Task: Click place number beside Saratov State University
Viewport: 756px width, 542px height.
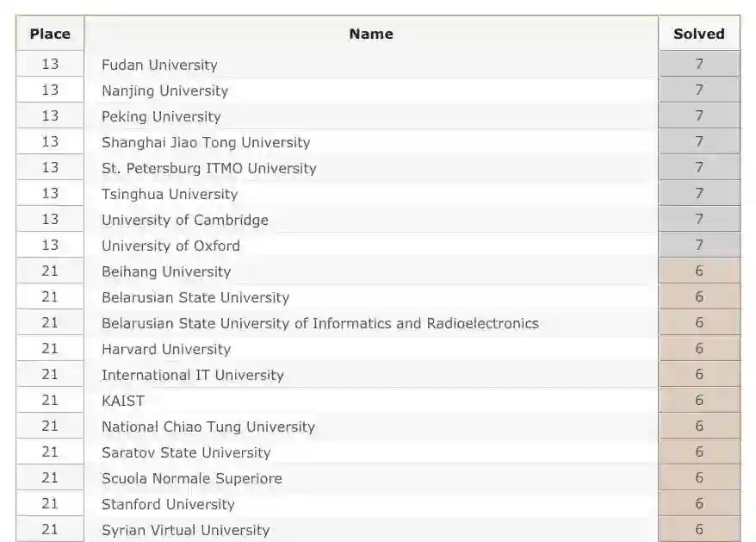Action: (x=50, y=452)
